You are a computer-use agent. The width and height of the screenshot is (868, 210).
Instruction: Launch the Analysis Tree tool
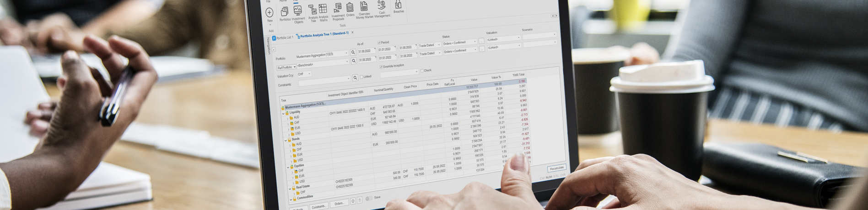pos(313,10)
